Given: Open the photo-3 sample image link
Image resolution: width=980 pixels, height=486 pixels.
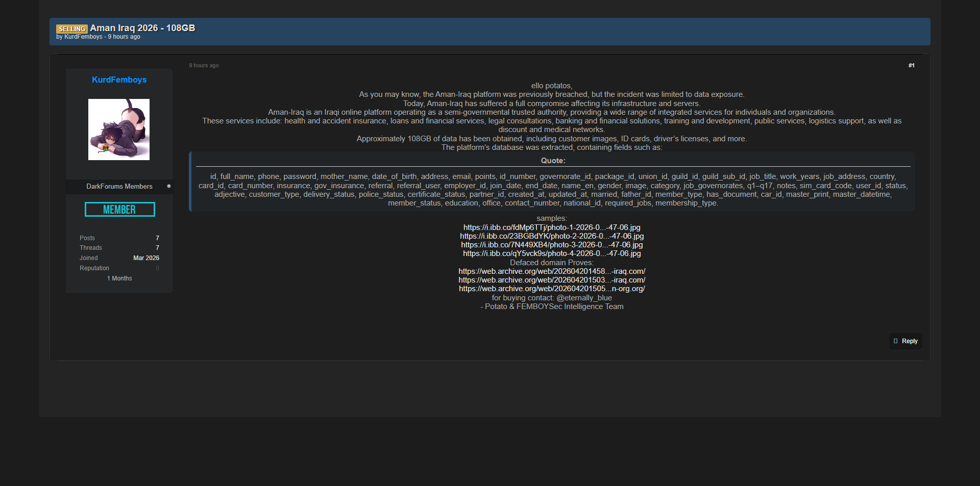Looking at the screenshot, I should pyautogui.click(x=551, y=245).
